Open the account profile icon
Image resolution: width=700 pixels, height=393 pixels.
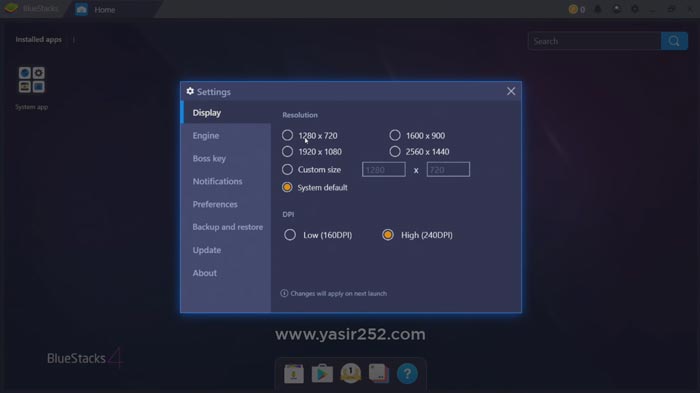point(617,9)
